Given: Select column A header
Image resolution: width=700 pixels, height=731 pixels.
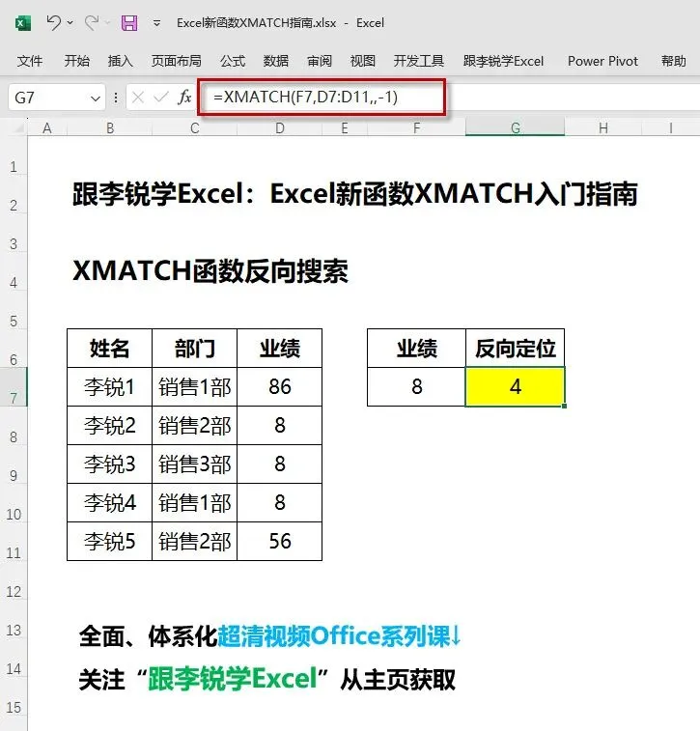Looking at the screenshot, I should click(47, 127).
